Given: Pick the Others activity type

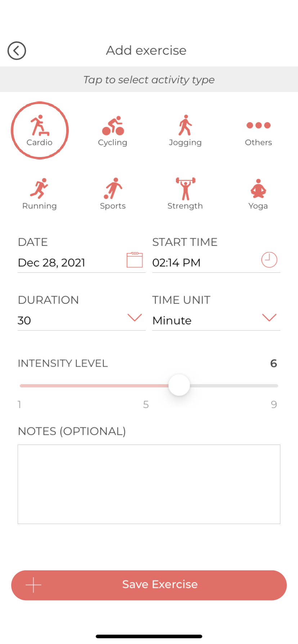Looking at the screenshot, I should (x=258, y=131).
